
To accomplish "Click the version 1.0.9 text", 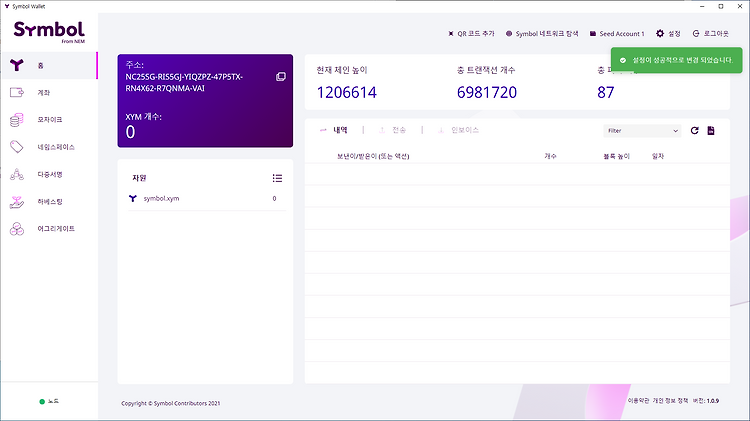I will [x=713, y=401].
